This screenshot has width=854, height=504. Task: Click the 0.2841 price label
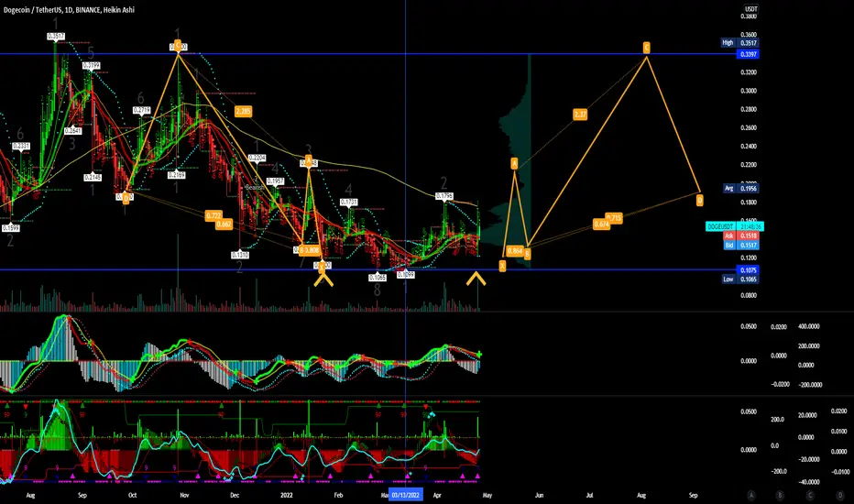73,131
